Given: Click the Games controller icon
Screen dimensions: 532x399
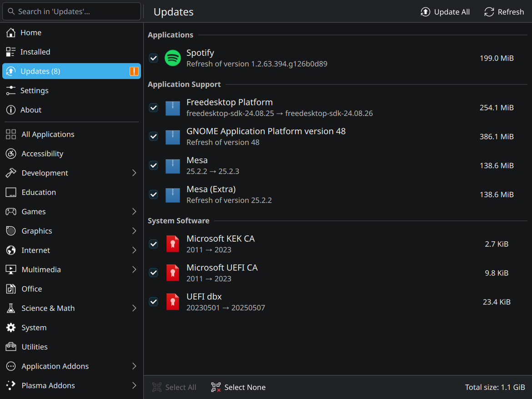Looking at the screenshot, I should point(11,211).
